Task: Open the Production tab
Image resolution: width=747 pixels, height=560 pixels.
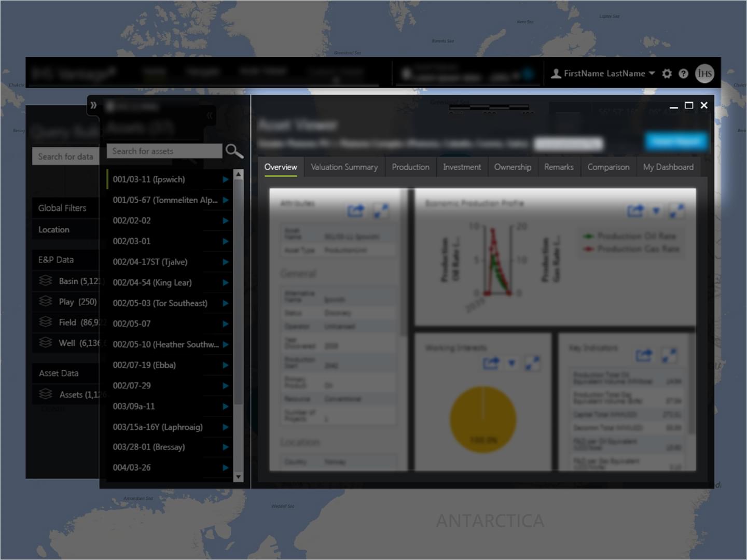Action: tap(410, 167)
